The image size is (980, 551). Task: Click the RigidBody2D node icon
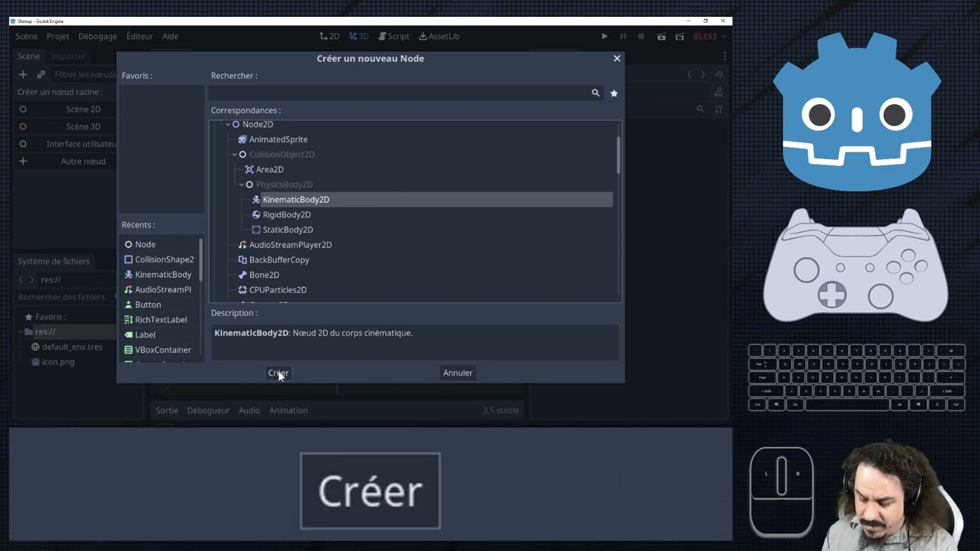point(256,215)
